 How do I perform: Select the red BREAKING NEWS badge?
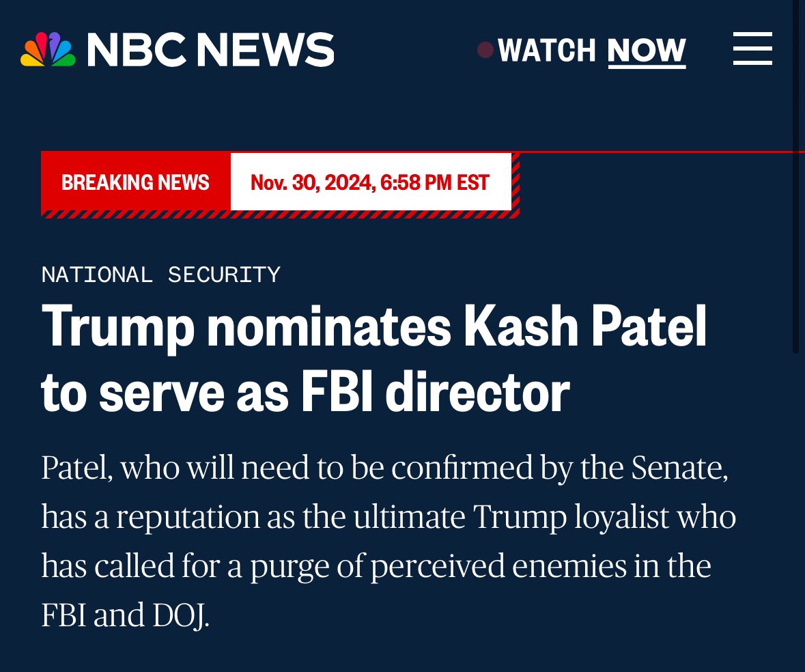pyautogui.click(x=136, y=182)
